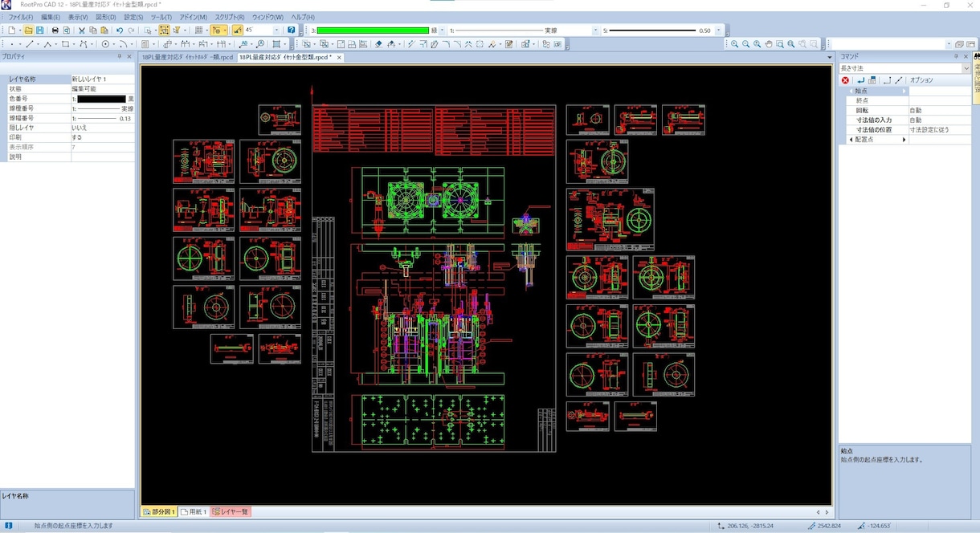Image resolution: width=980 pixels, height=533 pixels.
Task: Open the 編集(E) menu
Action: [51, 17]
